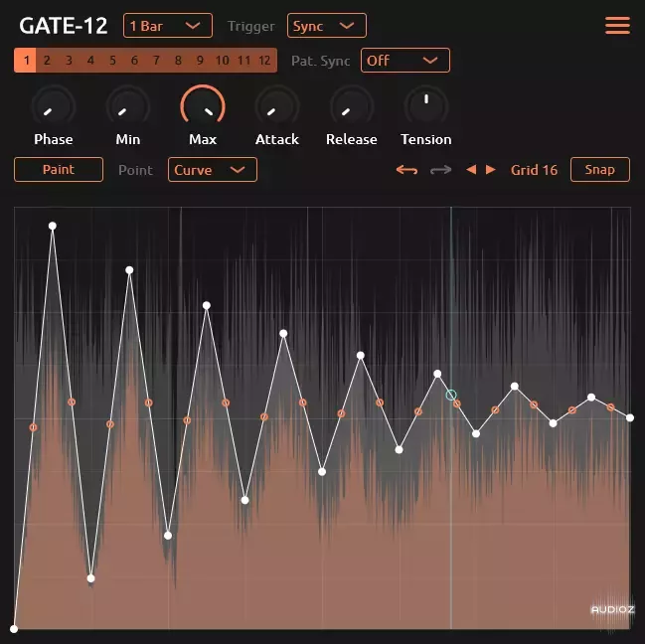Screen dimensions: 645x644
Task: Click orange midpoint handle after first peak
Action: click(72, 402)
